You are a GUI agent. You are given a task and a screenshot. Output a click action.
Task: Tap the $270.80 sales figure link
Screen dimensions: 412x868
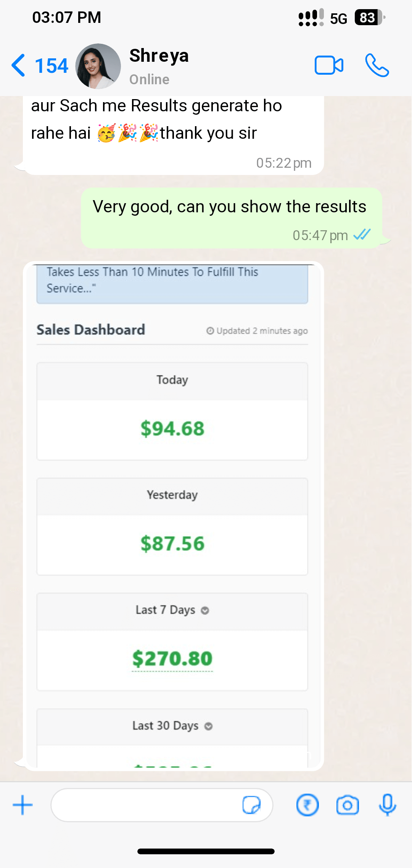click(x=172, y=659)
